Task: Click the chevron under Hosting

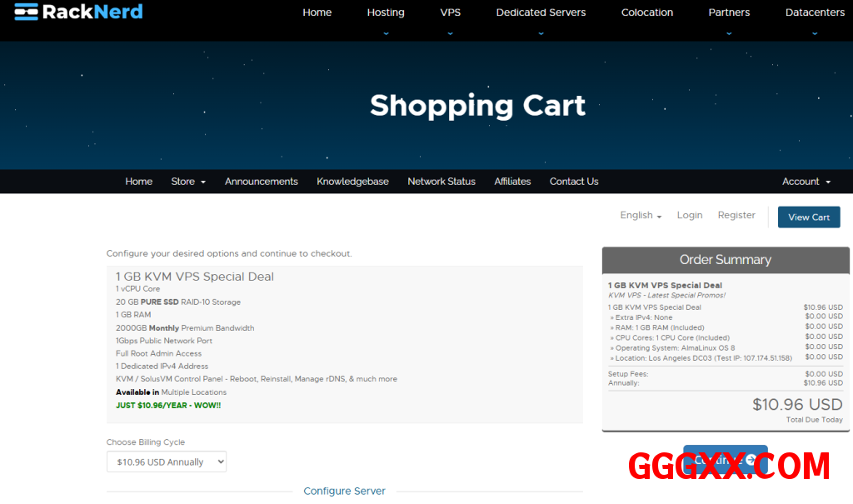Action: [386, 33]
